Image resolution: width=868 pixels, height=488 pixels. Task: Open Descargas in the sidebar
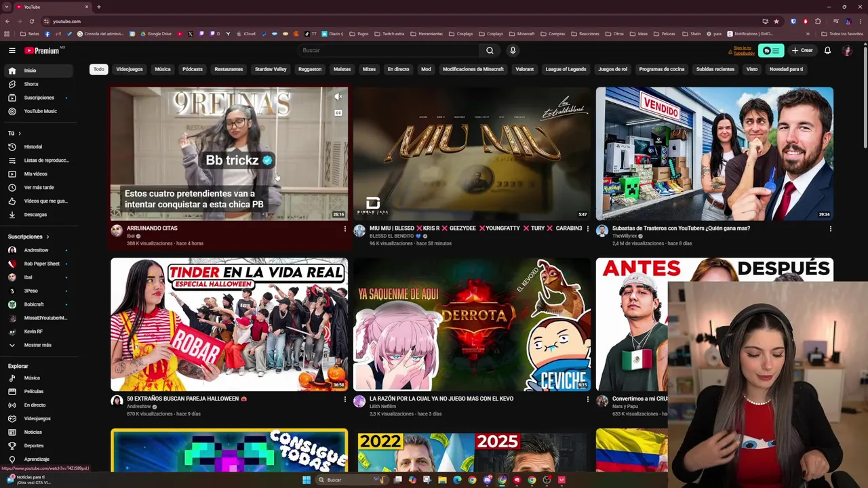[38, 214]
